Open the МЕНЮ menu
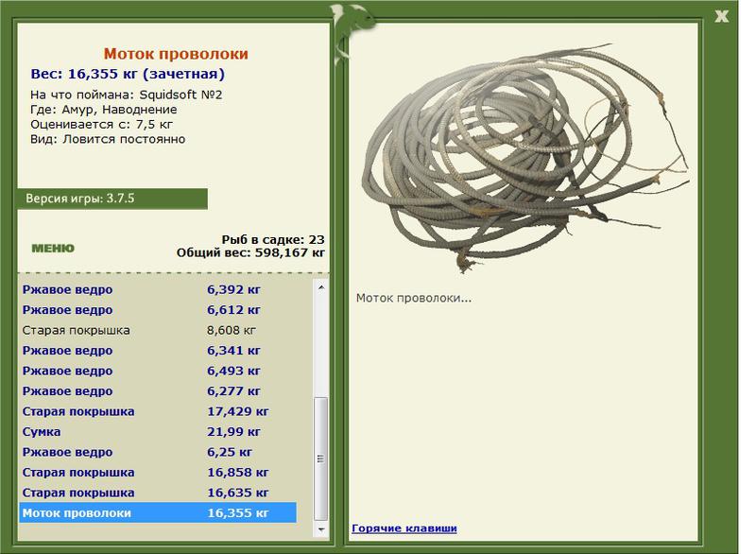 (53, 249)
